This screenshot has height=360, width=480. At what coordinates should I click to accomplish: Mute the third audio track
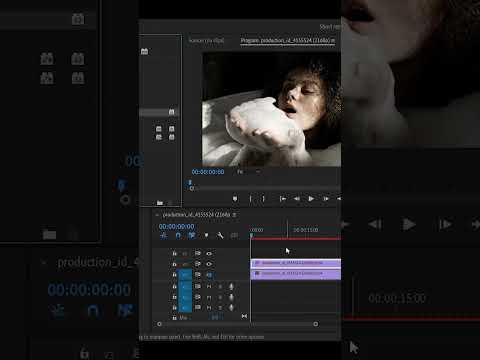209,307
